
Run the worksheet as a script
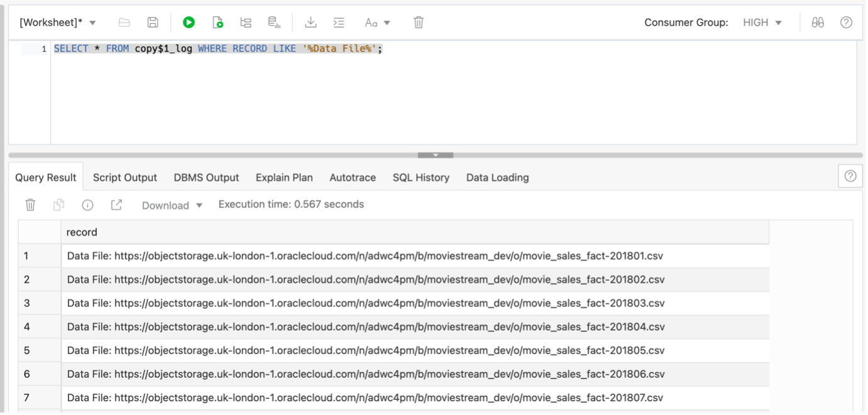click(217, 22)
